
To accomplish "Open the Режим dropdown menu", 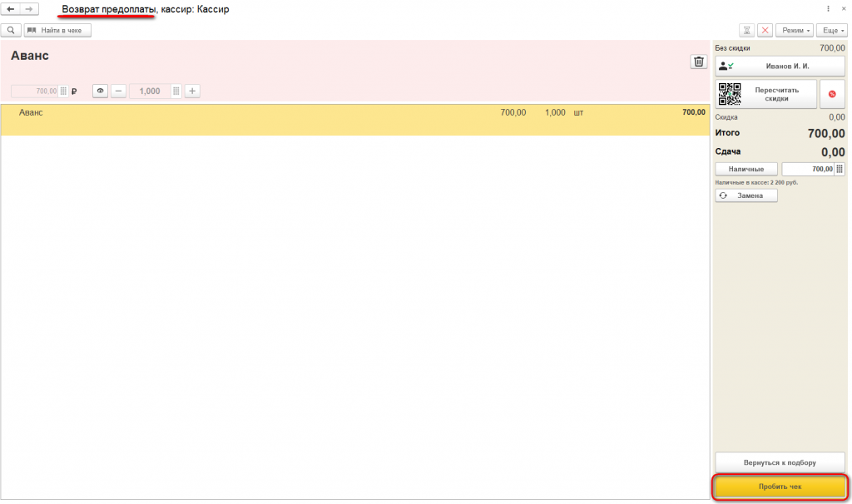I will pos(795,31).
